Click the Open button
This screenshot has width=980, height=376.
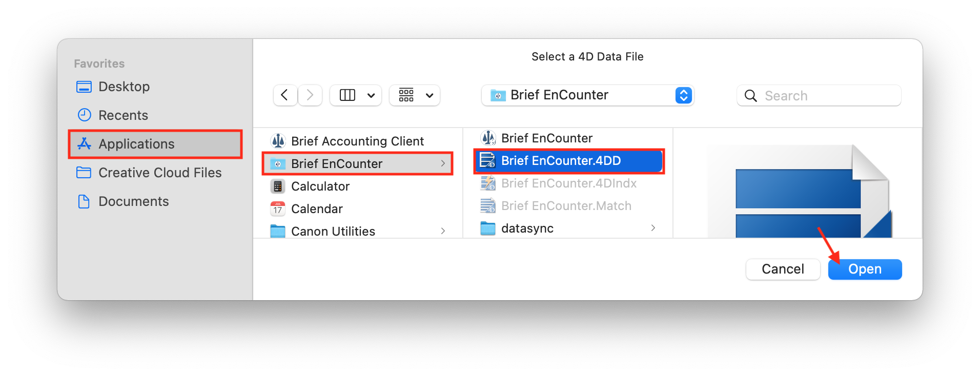(865, 269)
